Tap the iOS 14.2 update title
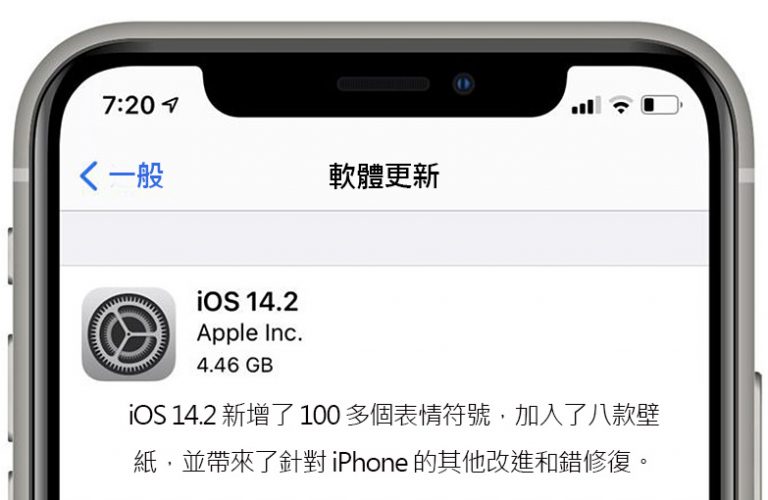768x500 pixels. coord(247,302)
